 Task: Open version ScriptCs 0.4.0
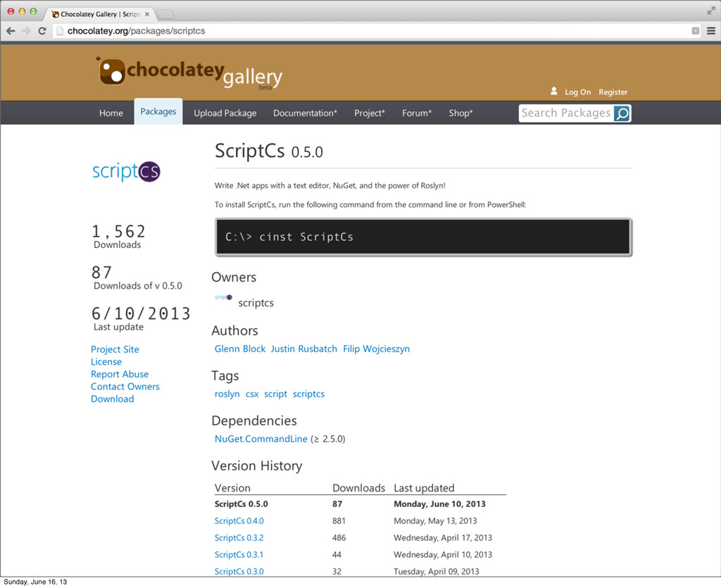(239, 521)
